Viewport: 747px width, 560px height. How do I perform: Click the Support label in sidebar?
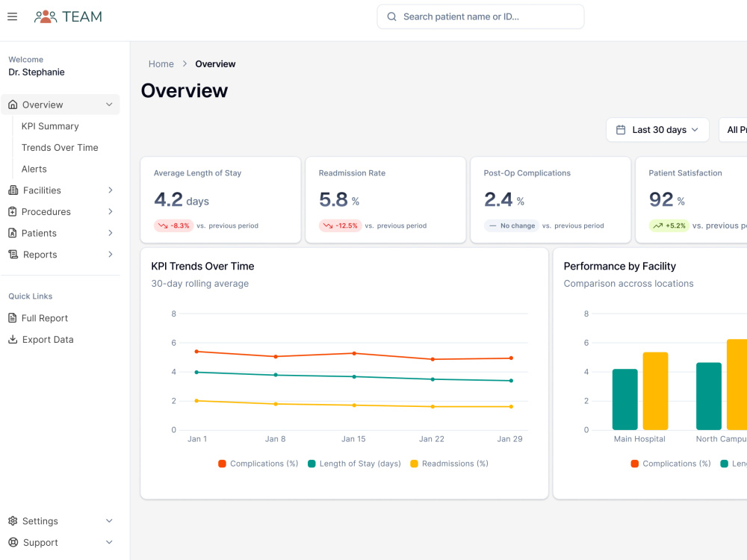tap(40, 542)
